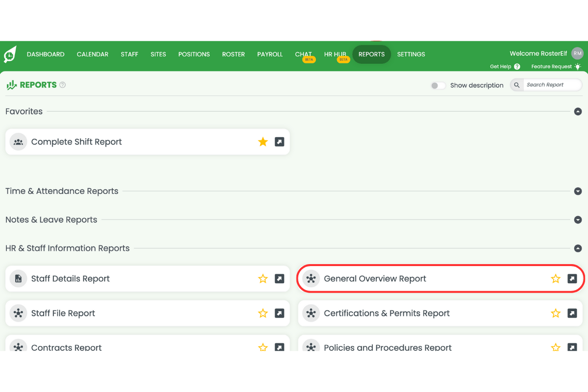Screen dimensions: 588x392
Task: Focus the Search Report field
Action: [x=551, y=85]
